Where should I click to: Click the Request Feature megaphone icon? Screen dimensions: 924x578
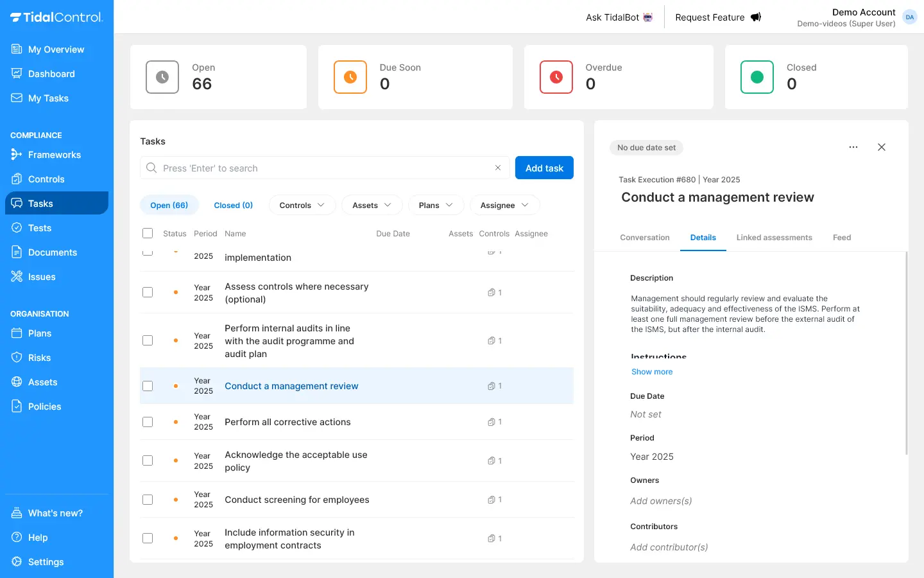coord(756,17)
